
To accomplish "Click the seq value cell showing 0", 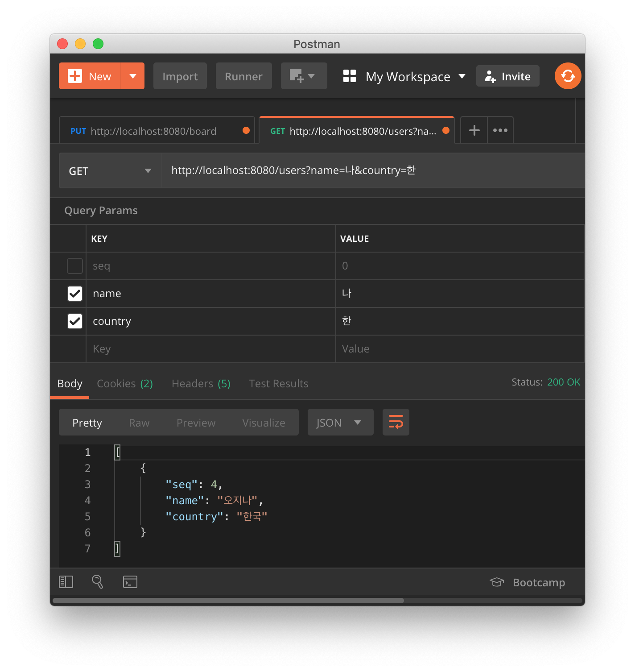I will 460,266.
